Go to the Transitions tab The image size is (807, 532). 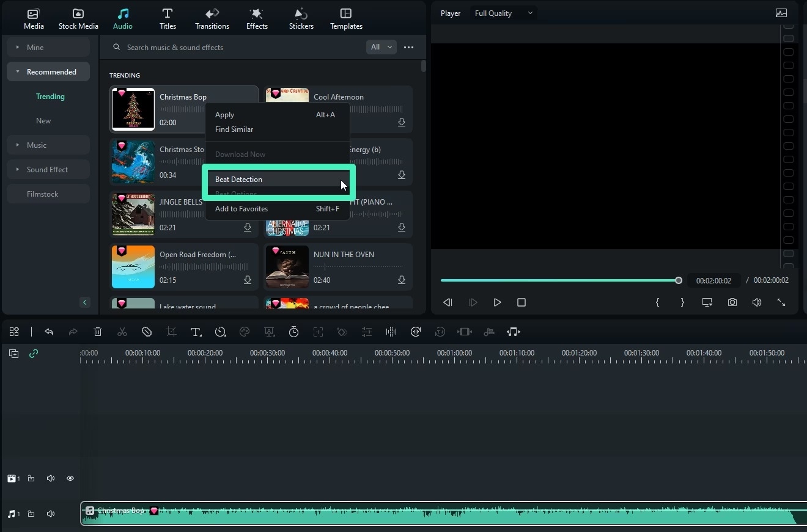point(212,19)
